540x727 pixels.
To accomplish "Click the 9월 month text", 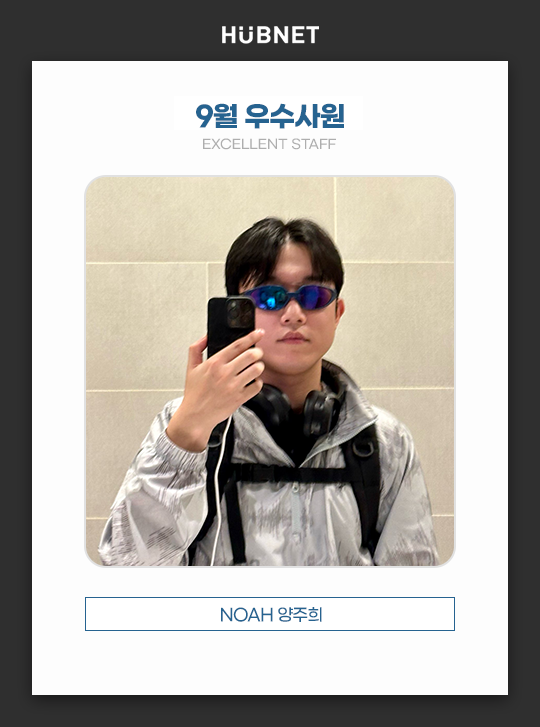I will coord(216,116).
